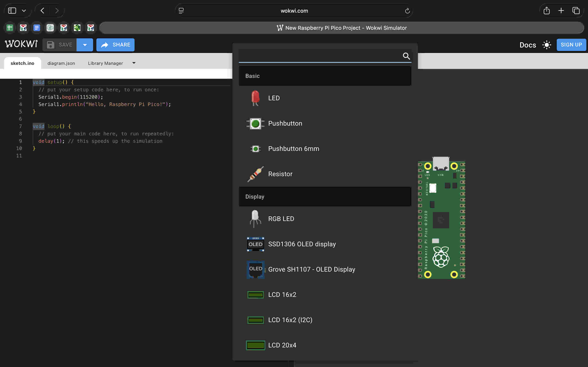This screenshot has width=588, height=367.
Task: Open the Library Manager tab
Action: tap(105, 63)
